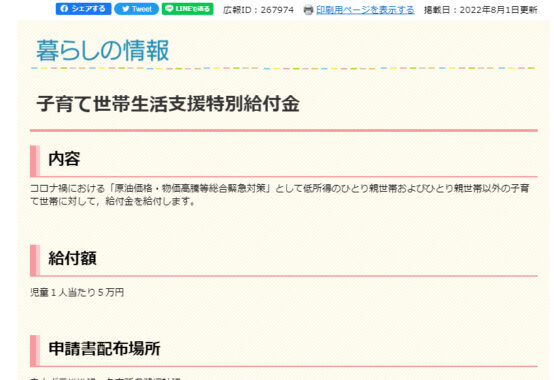Viewport: 554px width, 380px height.
Task: Select the 内容 section heading
Action: coord(64,159)
